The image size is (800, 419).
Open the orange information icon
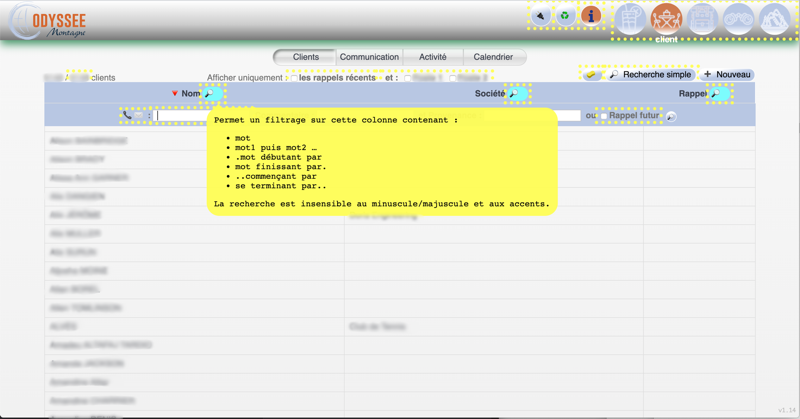coord(591,16)
